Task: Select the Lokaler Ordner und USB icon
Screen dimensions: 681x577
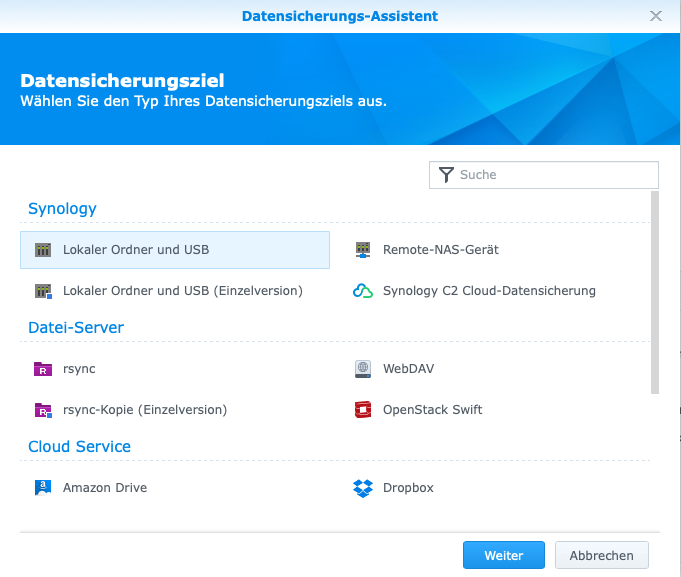Action: [43, 250]
